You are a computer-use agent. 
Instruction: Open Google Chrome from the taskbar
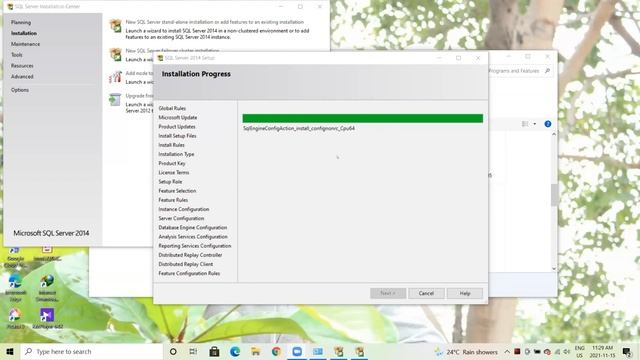(x=276, y=351)
